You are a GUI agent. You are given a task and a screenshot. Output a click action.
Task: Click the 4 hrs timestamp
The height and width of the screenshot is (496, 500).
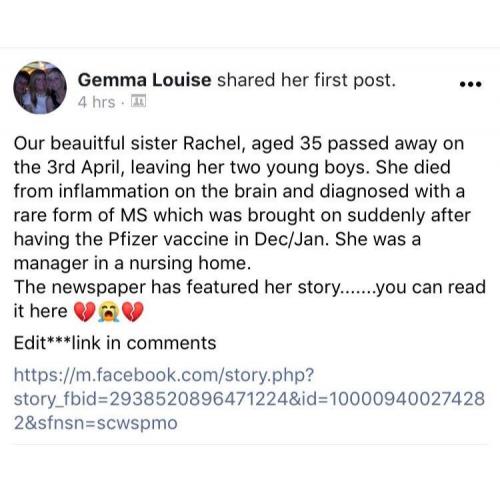coord(96,102)
